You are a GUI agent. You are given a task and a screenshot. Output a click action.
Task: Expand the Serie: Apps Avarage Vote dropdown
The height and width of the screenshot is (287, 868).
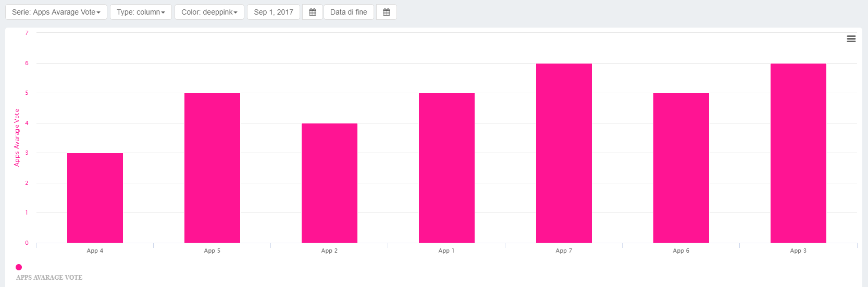click(56, 12)
